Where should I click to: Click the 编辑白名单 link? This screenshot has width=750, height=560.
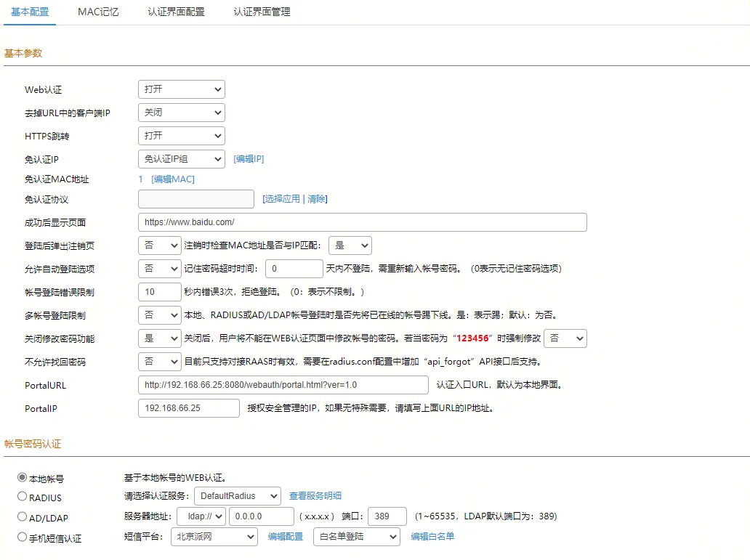click(432, 537)
